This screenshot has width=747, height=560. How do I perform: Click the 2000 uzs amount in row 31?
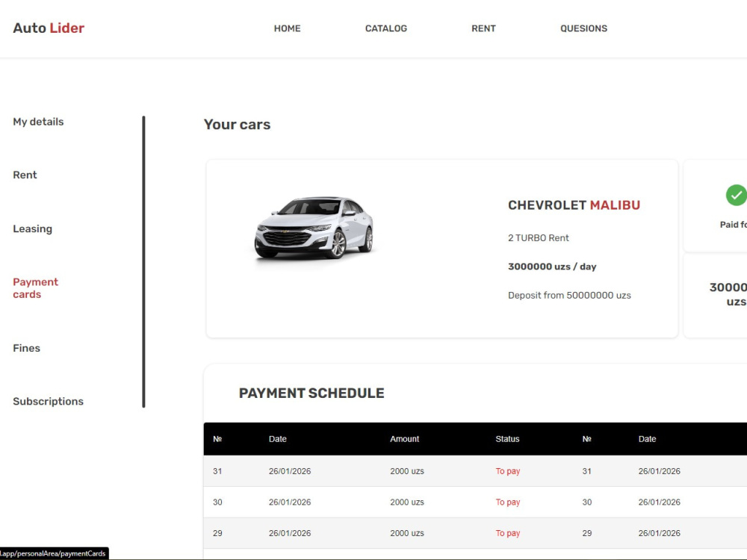(x=407, y=471)
